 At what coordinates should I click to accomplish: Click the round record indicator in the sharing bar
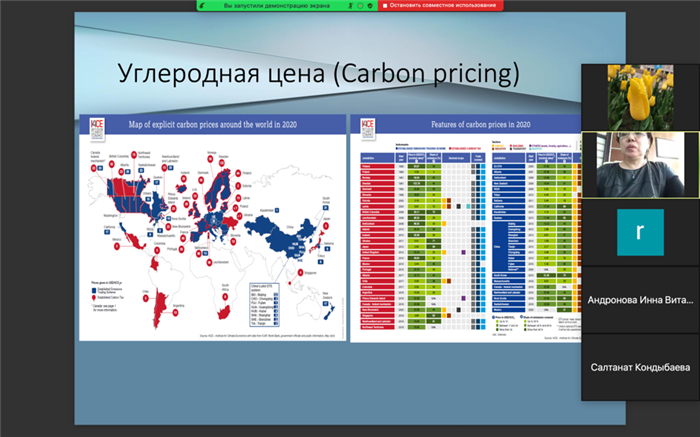click(359, 6)
